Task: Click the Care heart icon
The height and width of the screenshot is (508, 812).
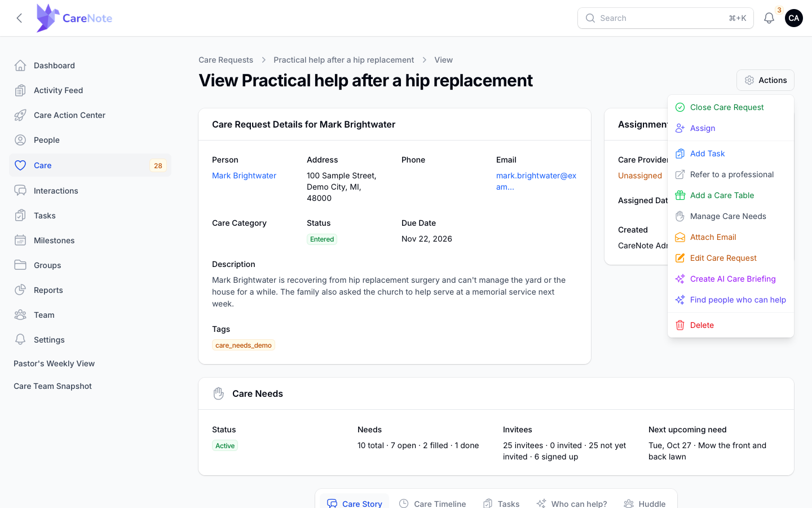Action: [x=20, y=165]
